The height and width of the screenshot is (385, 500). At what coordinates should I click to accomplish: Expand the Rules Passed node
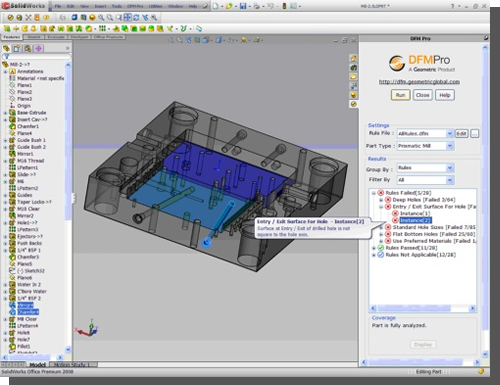[374, 248]
